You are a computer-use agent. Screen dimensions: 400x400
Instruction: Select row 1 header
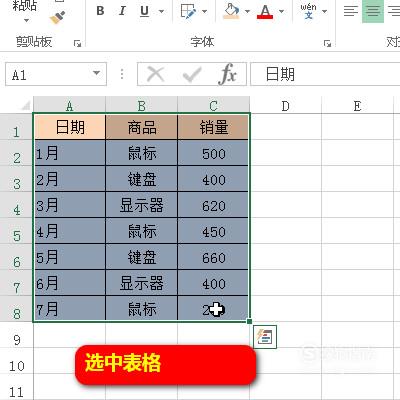(x=16, y=127)
